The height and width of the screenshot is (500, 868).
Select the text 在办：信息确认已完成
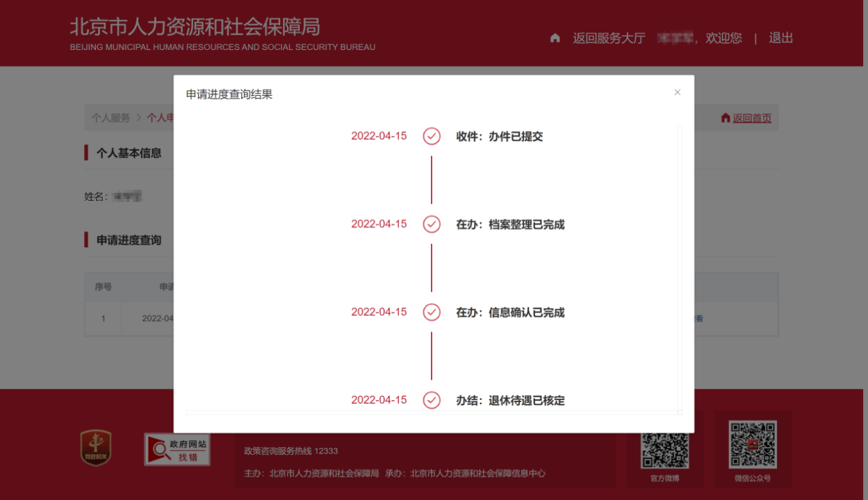[x=510, y=313]
